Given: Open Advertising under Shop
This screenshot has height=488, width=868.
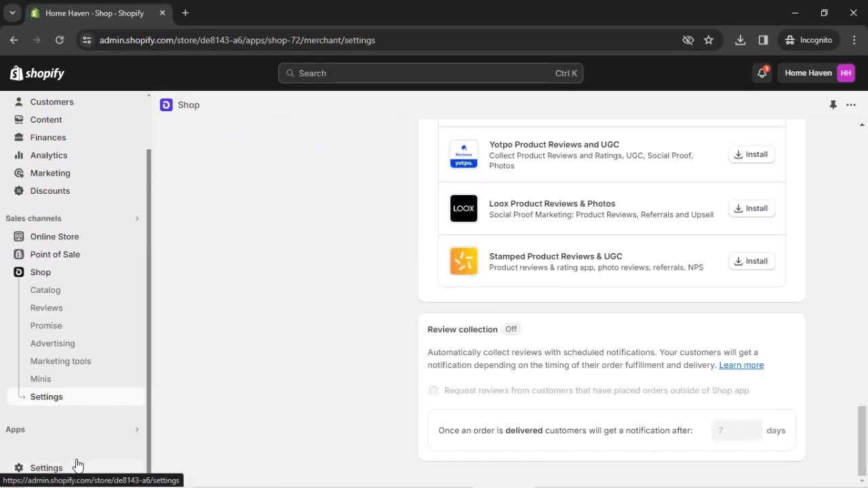Looking at the screenshot, I should [x=52, y=343].
